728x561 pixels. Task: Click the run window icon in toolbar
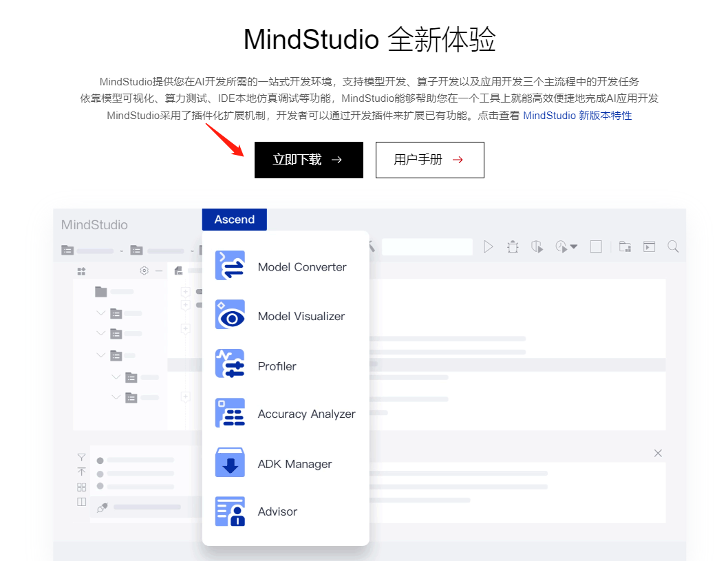(x=649, y=246)
